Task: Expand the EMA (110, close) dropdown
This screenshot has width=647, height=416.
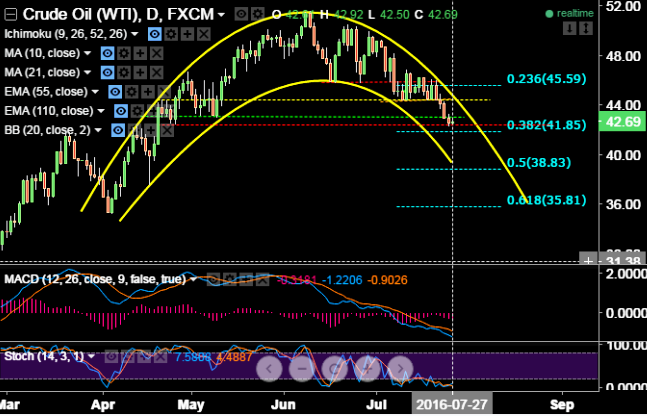Action: pyautogui.click(x=101, y=111)
